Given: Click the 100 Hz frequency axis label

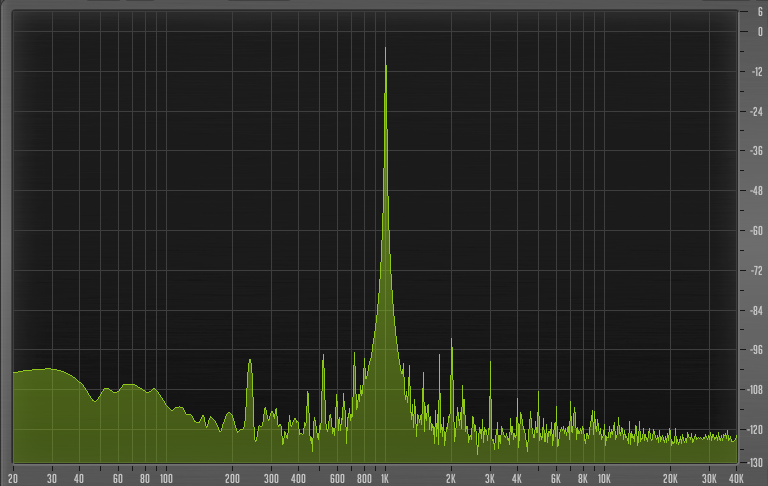Looking at the screenshot, I should [x=167, y=479].
